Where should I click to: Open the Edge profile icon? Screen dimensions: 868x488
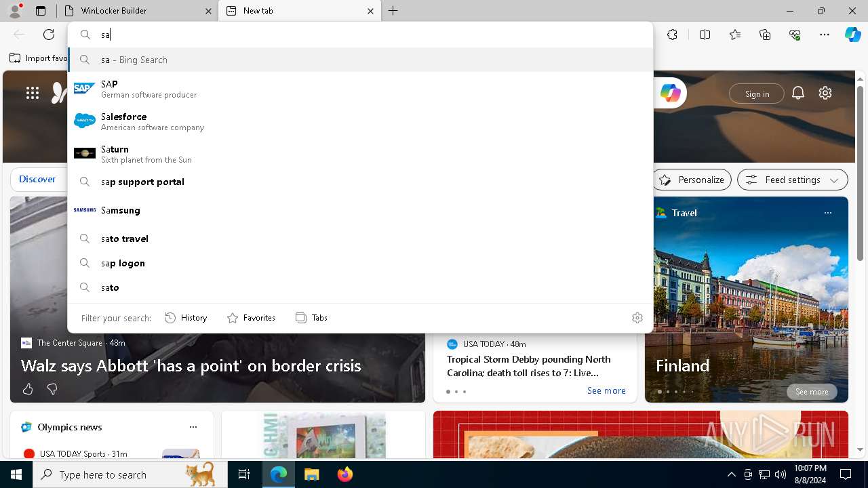click(15, 11)
